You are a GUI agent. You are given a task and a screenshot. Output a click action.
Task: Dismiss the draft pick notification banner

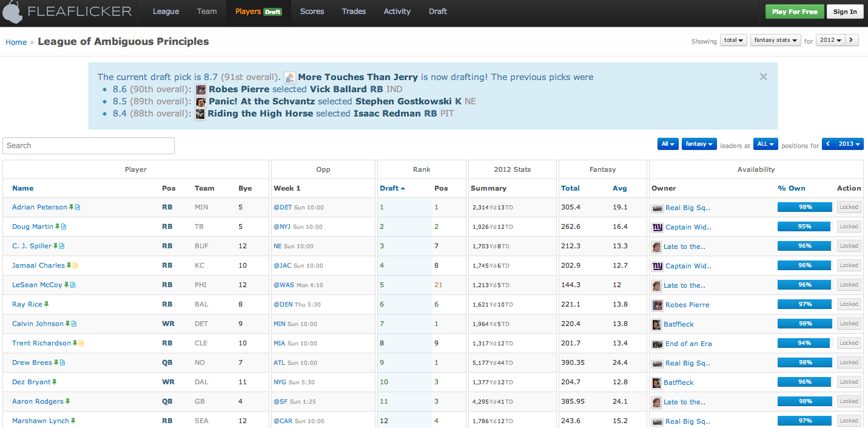click(763, 77)
